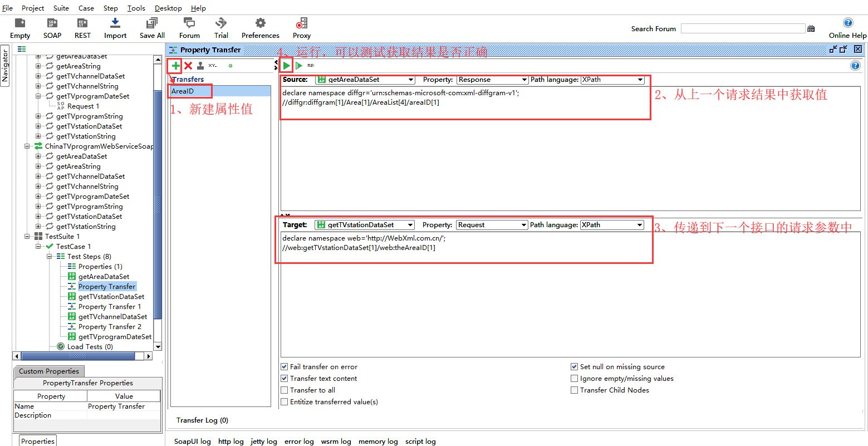This screenshot has width=868, height=446.
Task: Click the Search Forum input field
Action: tap(742, 28)
